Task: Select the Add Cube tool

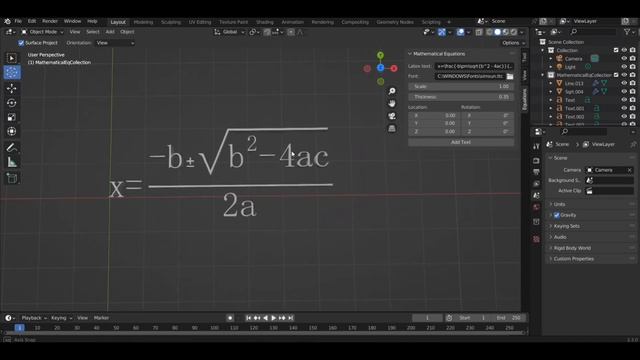Action: pyautogui.click(x=12, y=178)
